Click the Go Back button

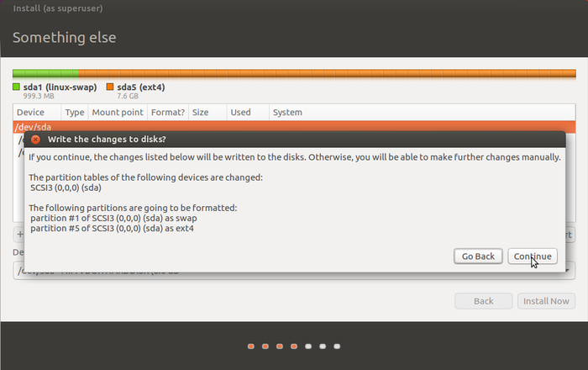(x=478, y=256)
